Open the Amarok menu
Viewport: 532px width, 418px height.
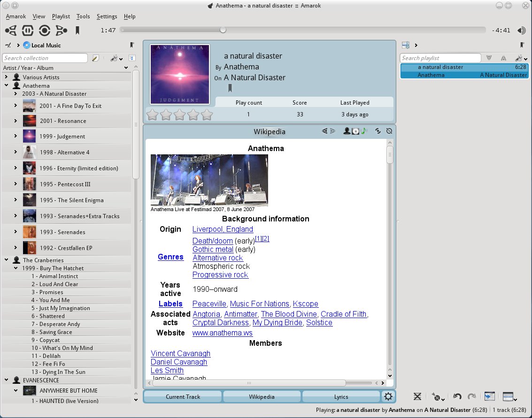(x=16, y=16)
